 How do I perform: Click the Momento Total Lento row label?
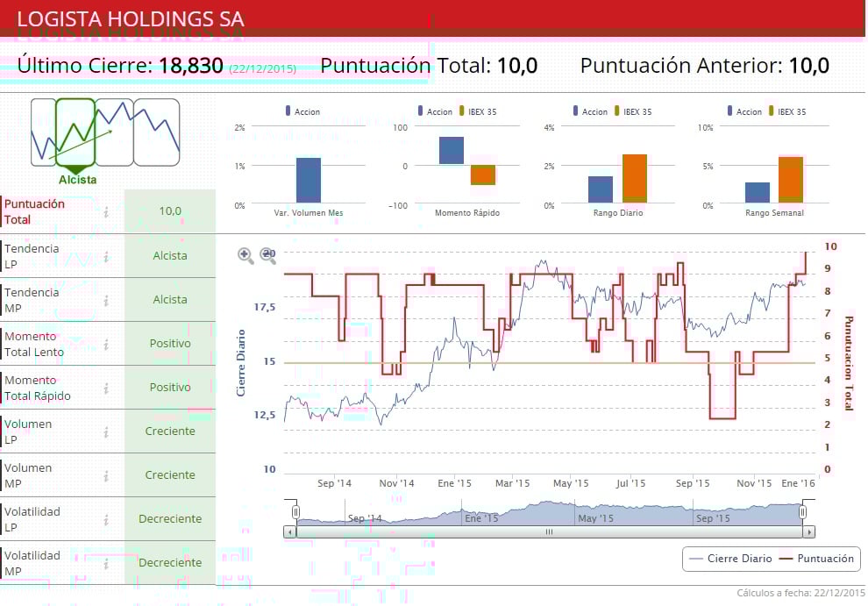coord(34,344)
